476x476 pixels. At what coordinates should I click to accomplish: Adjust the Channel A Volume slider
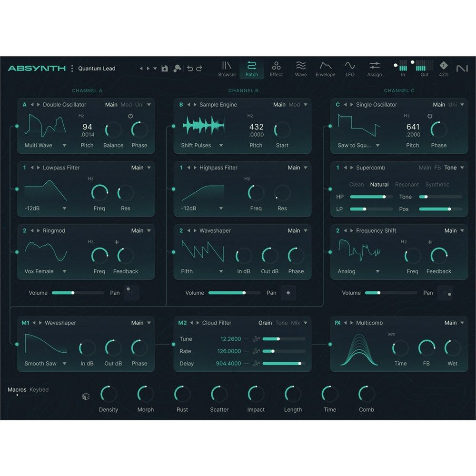78,293
